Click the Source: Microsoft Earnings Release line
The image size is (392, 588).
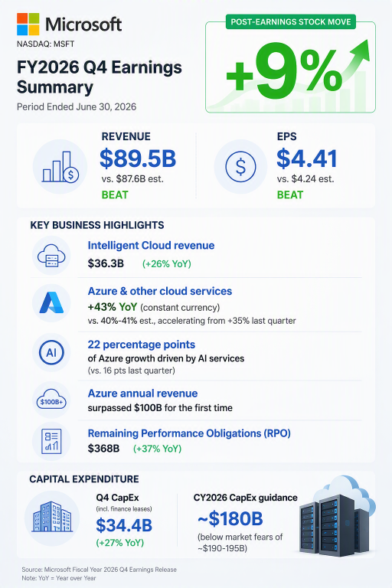[x=99, y=570]
